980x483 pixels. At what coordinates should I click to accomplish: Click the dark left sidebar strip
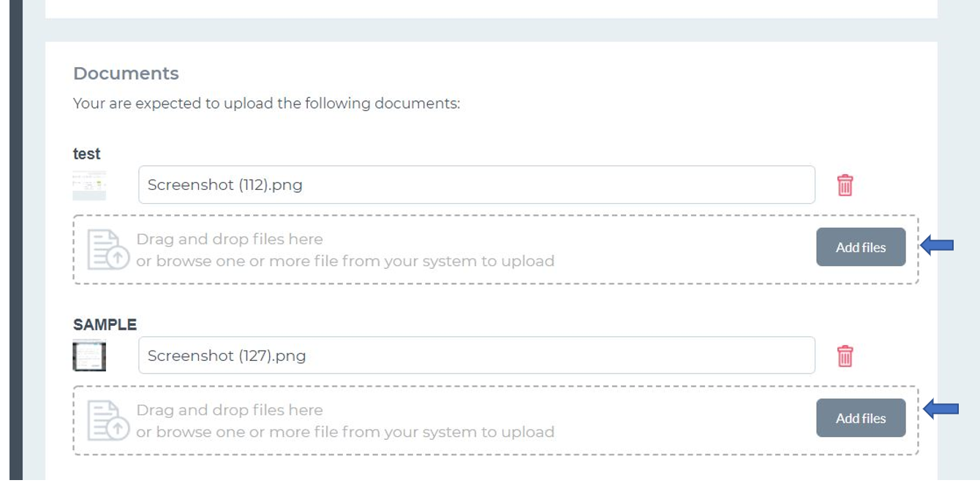pos(15,241)
